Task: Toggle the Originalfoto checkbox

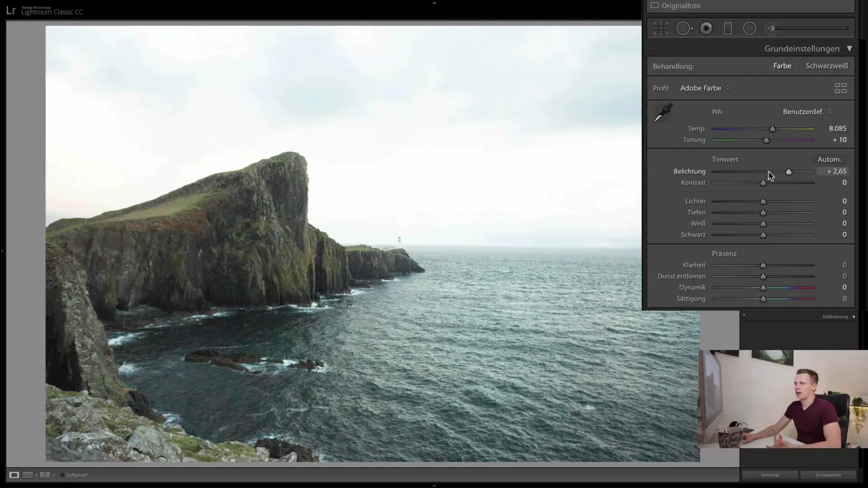Action: [x=655, y=5]
